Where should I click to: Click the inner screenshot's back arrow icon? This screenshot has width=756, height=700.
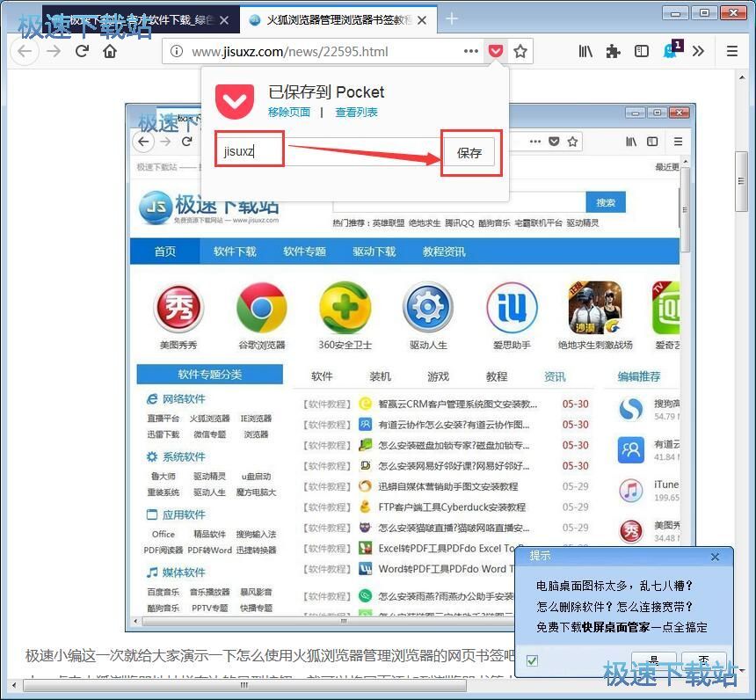(x=143, y=142)
